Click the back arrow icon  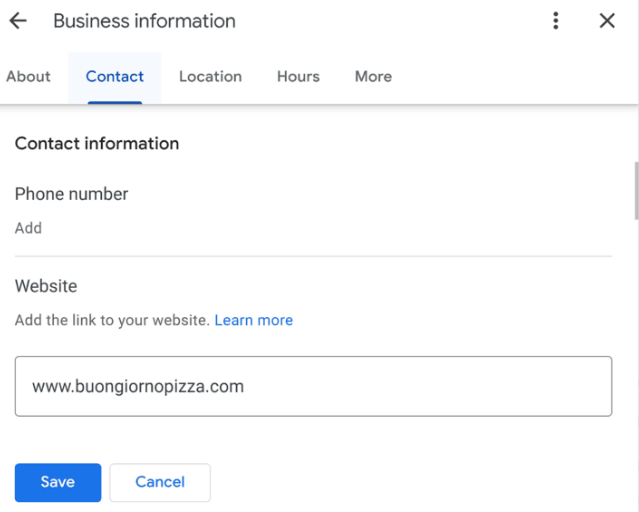click(x=18, y=21)
